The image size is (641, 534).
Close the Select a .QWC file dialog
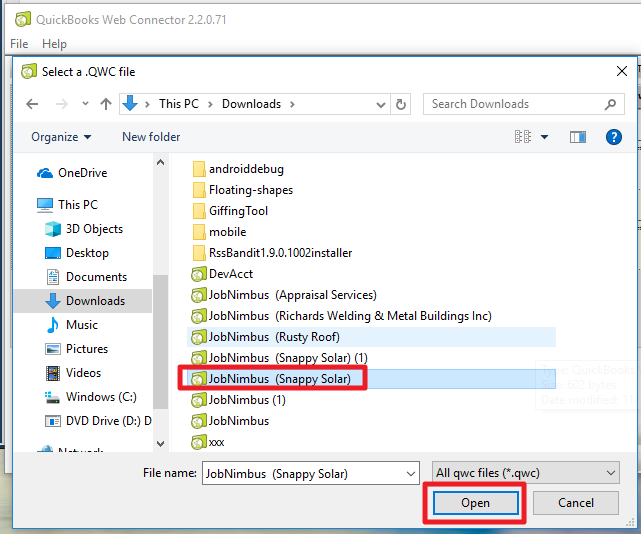622,71
